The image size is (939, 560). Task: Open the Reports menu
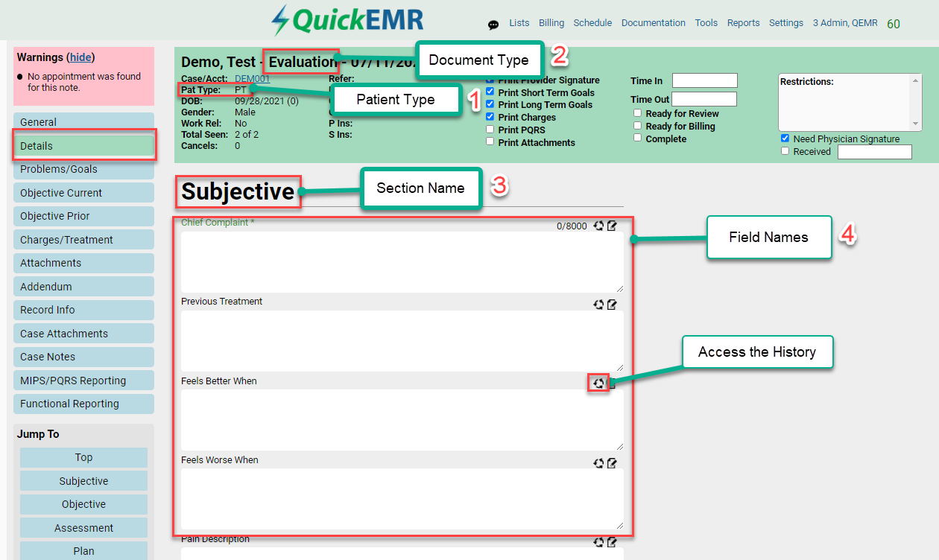point(744,23)
